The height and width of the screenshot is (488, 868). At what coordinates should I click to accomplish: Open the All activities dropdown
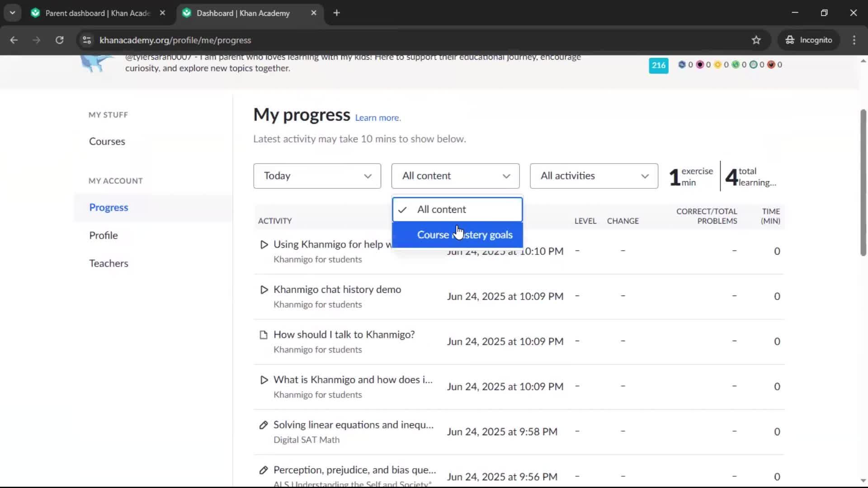click(x=594, y=176)
